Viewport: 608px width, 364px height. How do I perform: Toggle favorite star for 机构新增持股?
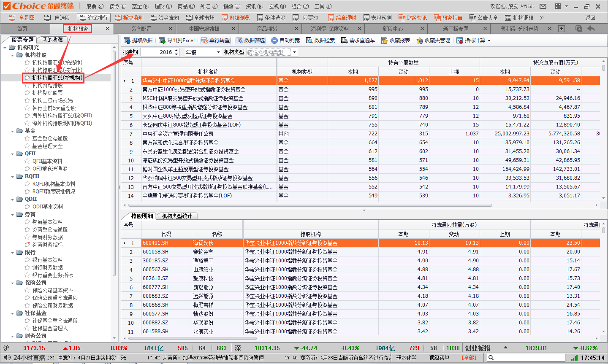[x=27, y=85]
